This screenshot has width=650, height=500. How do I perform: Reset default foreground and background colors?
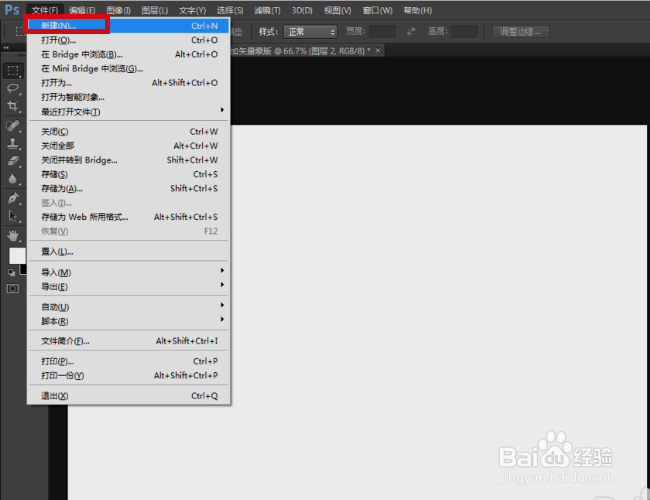12,272
